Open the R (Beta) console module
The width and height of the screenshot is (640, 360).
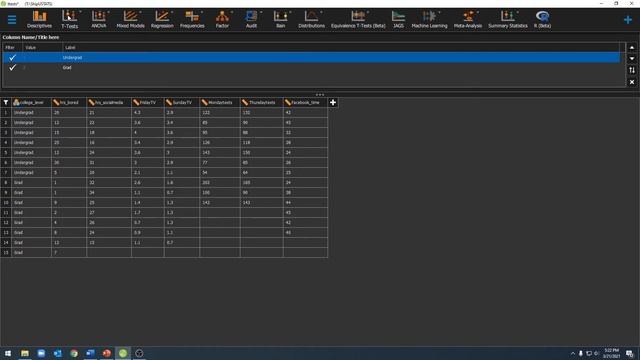click(542, 19)
